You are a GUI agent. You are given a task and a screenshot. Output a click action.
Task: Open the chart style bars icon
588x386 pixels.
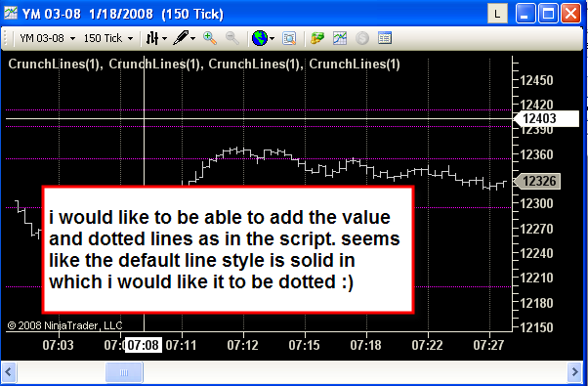(151, 38)
